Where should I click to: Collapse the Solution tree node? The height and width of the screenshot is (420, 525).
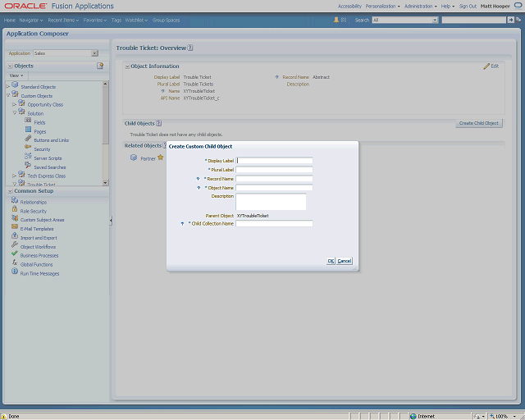click(x=15, y=113)
